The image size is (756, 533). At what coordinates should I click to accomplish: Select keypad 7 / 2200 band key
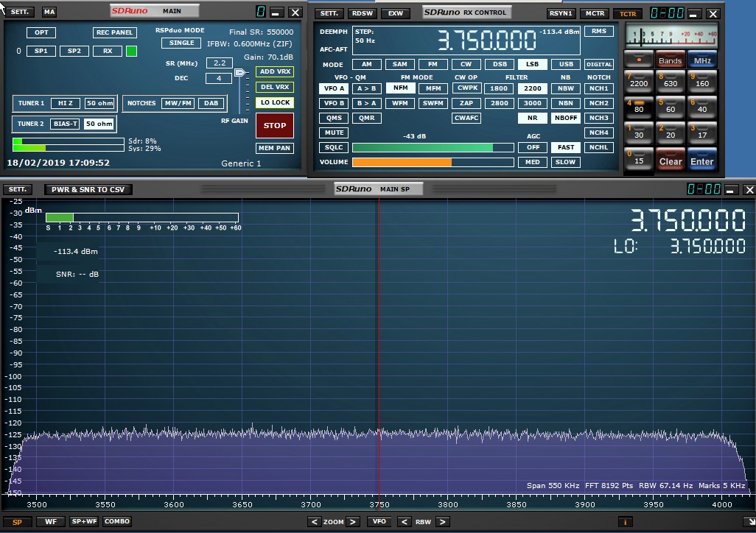pyautogui.click(x=639, y=81)
